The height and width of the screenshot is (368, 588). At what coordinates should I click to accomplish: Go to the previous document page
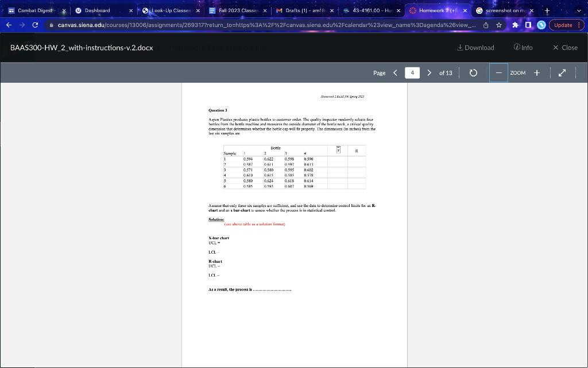pyautogui.click(x=394, y=73)
